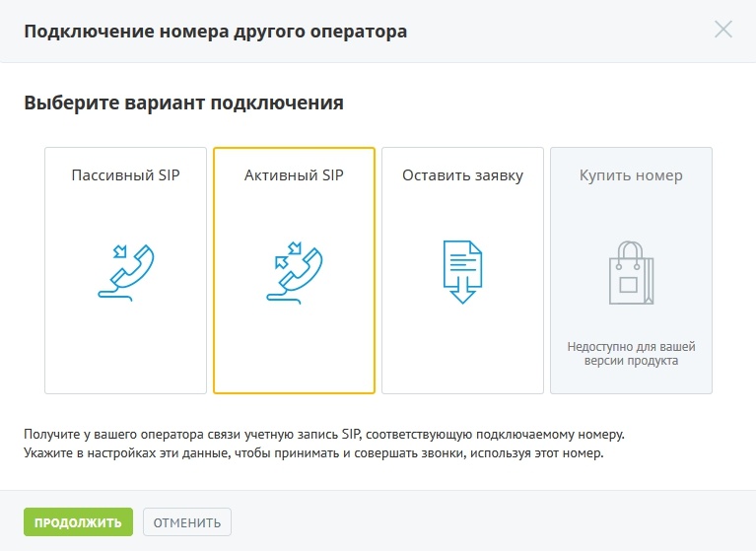The height and width of the screenshot is (551, 756).
Task: Click the description line starting 'Получите у вашего оператора'
Action: pos(324,435)
